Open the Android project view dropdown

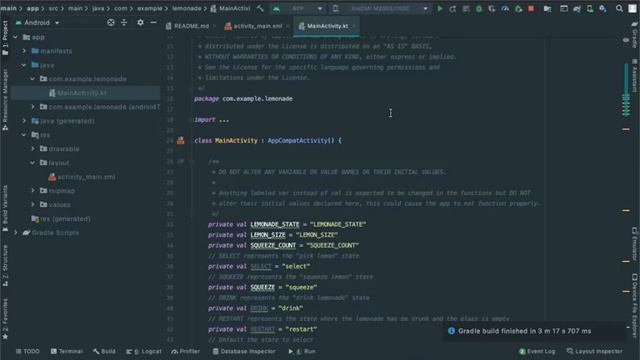coord(37,22)
